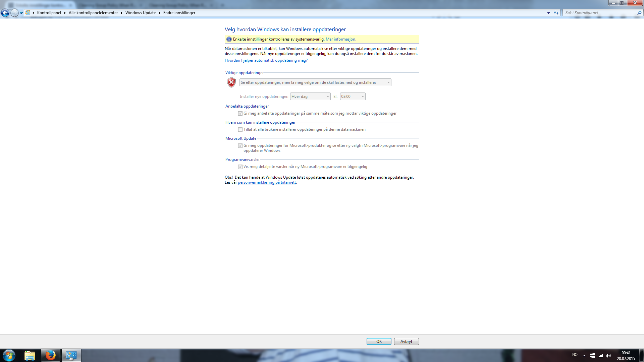
Task: Select the Endre innstillinger breadcrumb
Action: point(179,13)
